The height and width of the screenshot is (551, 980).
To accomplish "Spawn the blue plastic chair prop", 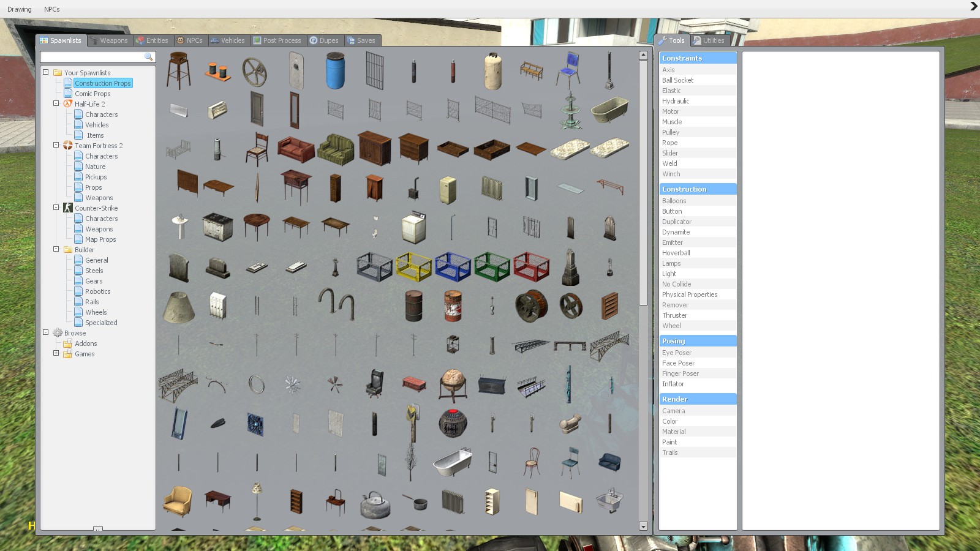I will [x=569, y=70].
